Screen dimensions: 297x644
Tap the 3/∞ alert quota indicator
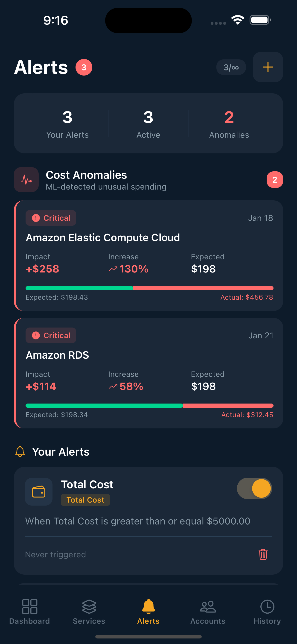tap(231, 67)
